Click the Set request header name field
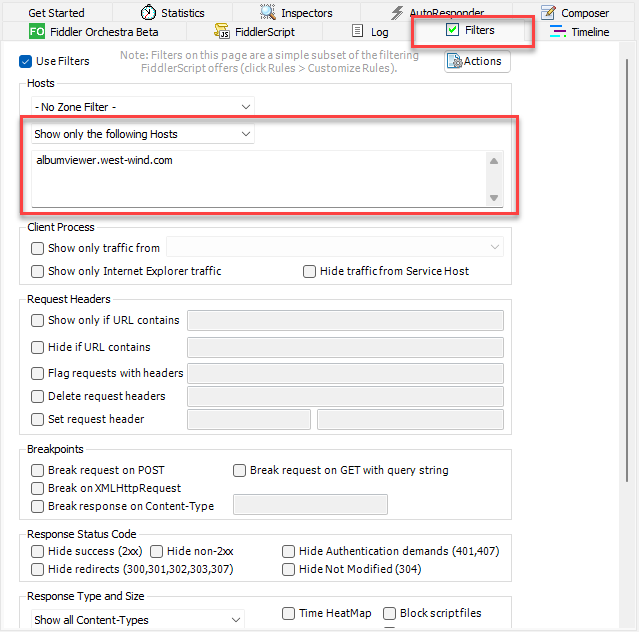The height and width of the screenshot is (632, 639). pos(249,420)
